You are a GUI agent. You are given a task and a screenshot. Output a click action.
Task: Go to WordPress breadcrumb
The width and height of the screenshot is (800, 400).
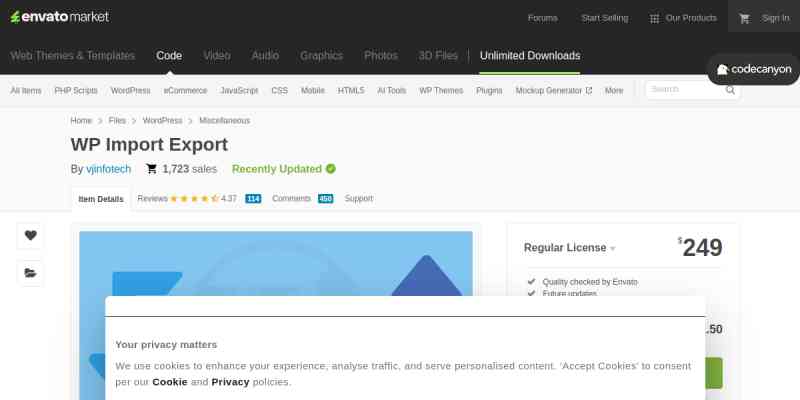(162, 120)
